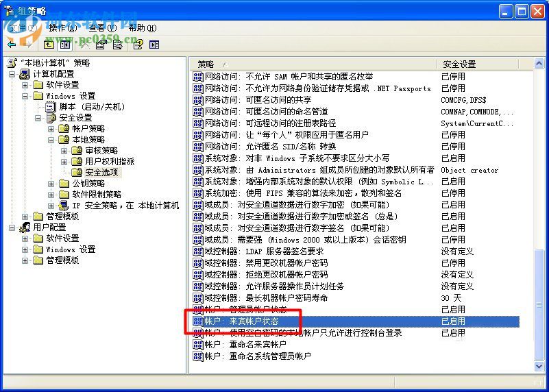Expand the 帐户策略 tree node

coord(51,129)
